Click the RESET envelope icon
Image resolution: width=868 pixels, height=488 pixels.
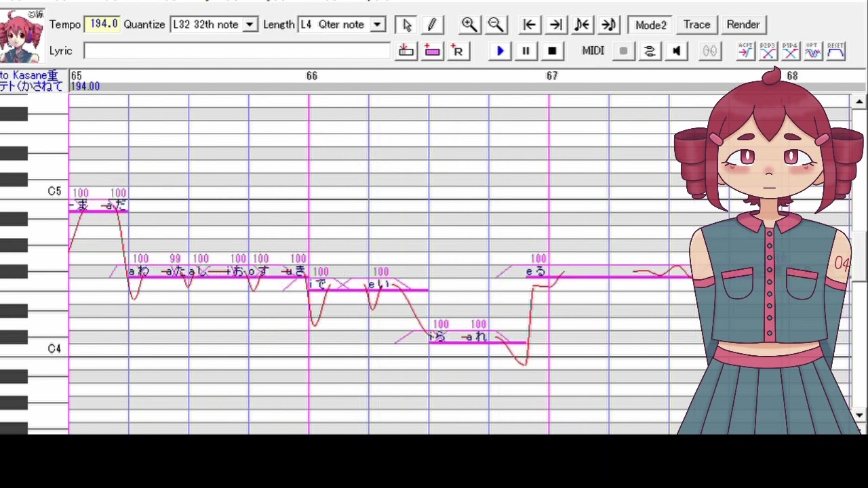tap(835, 51)
